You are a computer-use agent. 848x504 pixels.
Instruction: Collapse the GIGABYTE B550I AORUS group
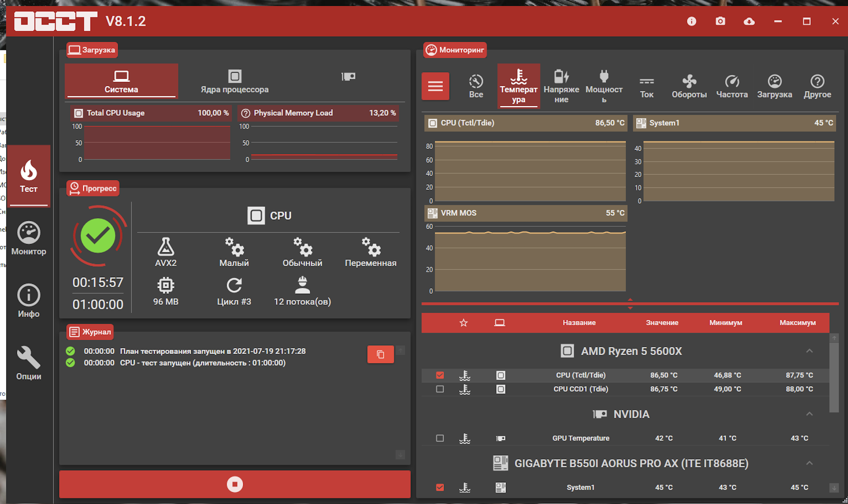(809, 463)
